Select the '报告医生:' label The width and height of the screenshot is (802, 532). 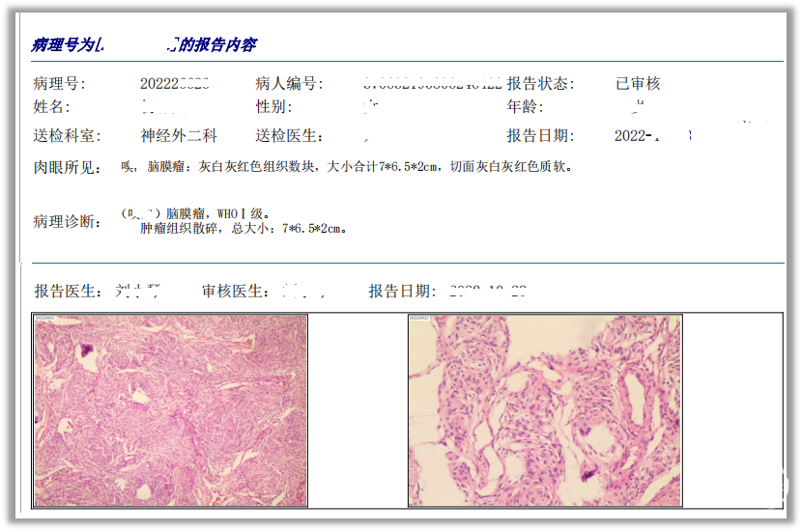tap(68, 292)
